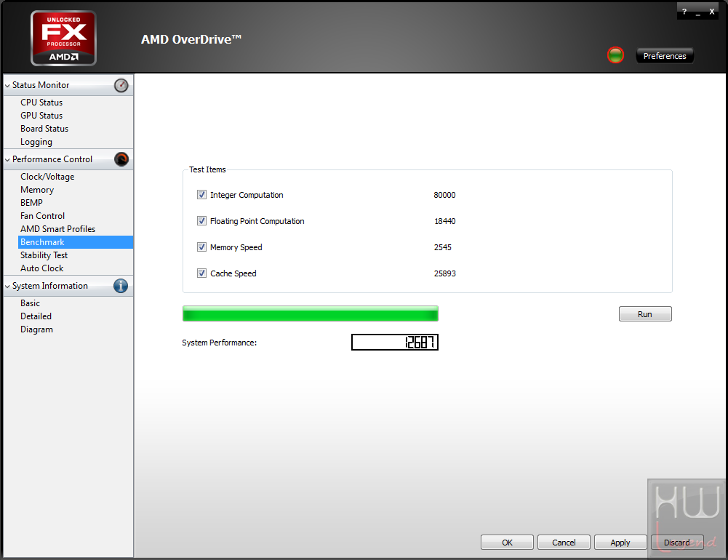The image size is (728, 560).
Task: Open Board Status page
Action: click(44, 129)
